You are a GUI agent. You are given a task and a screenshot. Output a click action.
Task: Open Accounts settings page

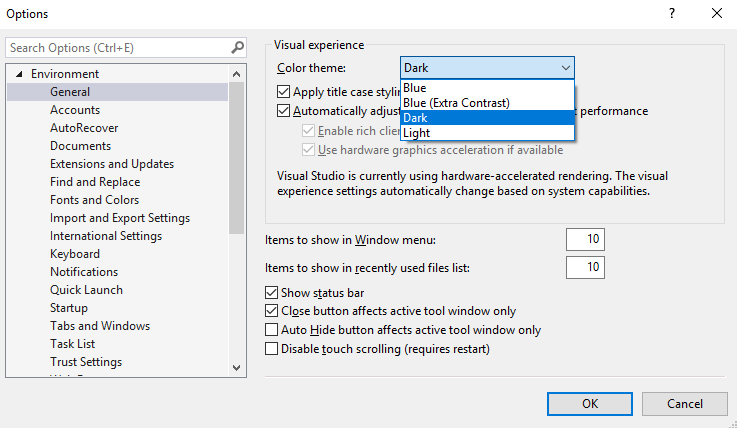[x=75, y=110]
